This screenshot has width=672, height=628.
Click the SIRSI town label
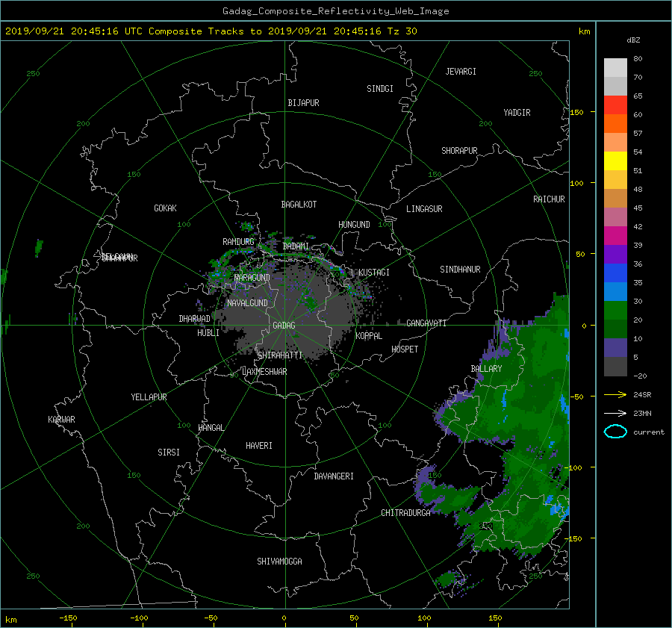point(169,453)
